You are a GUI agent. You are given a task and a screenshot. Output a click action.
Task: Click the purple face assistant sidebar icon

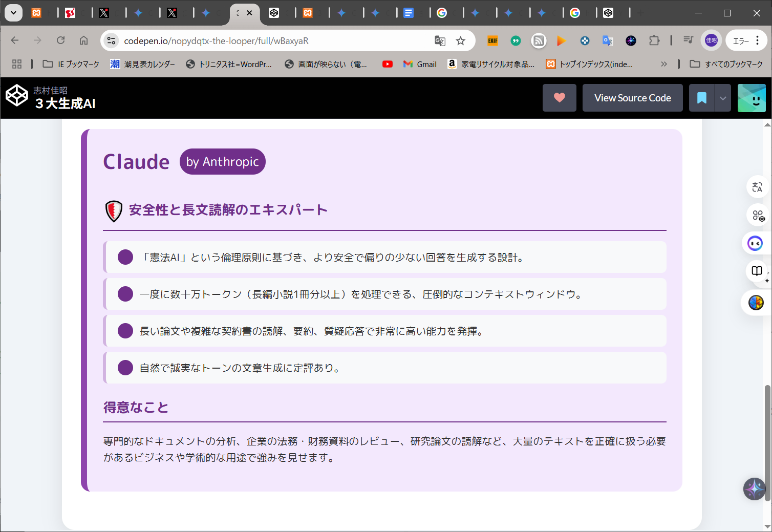pyautogui.click(x=755, y=243)
